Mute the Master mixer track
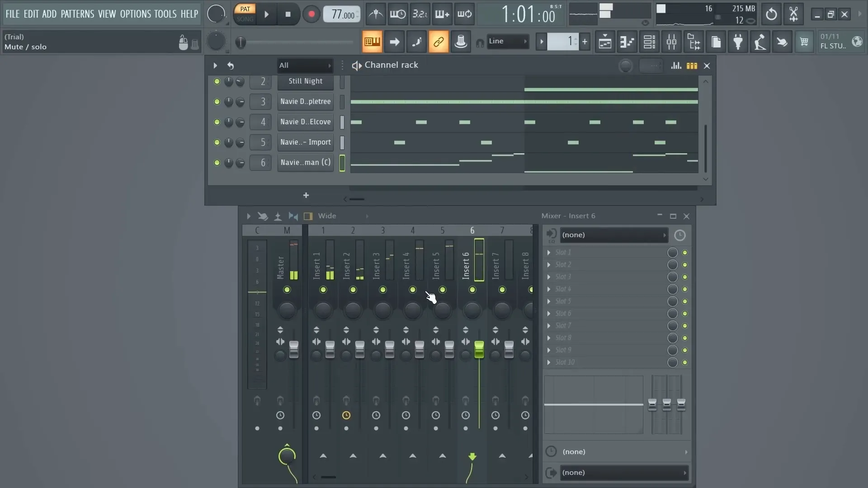Image resolution: width=868 pixels, height=488 pixels. [x=287, y=290]
